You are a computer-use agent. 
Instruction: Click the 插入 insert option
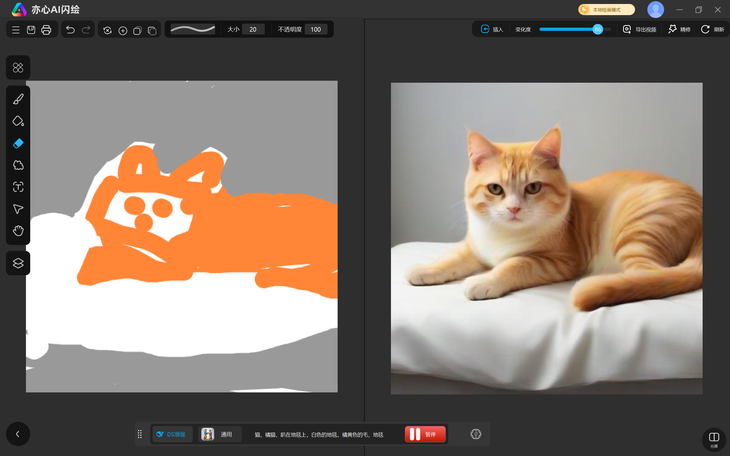click(x=491, y=30)
